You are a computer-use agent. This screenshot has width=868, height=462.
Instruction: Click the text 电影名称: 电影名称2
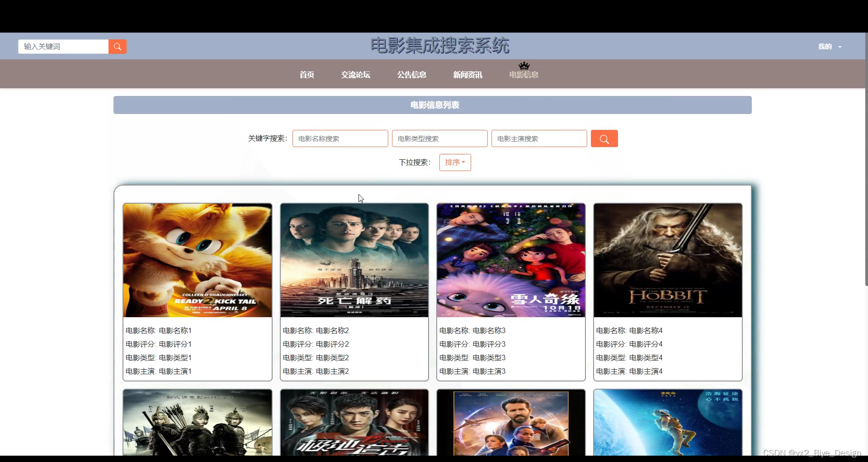click(316, 331)
